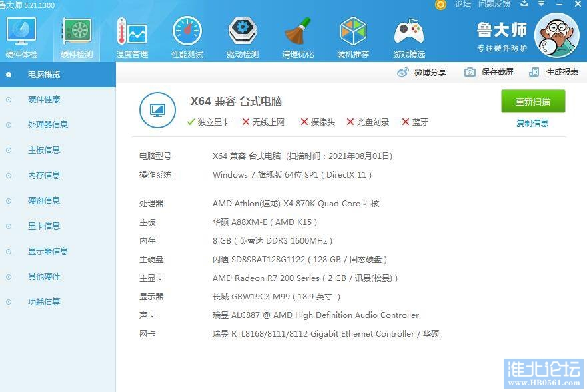Go to 功耗估算 in the sidebar

(x=43, y=301)
